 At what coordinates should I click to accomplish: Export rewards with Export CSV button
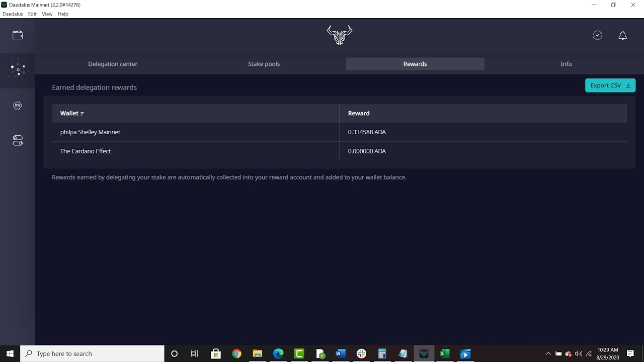pos(610,85)
